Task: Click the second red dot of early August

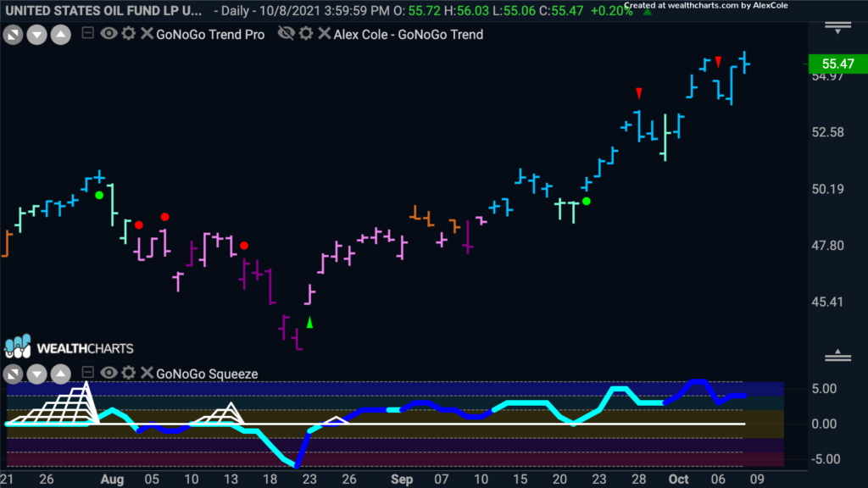Action: [165, 217]
